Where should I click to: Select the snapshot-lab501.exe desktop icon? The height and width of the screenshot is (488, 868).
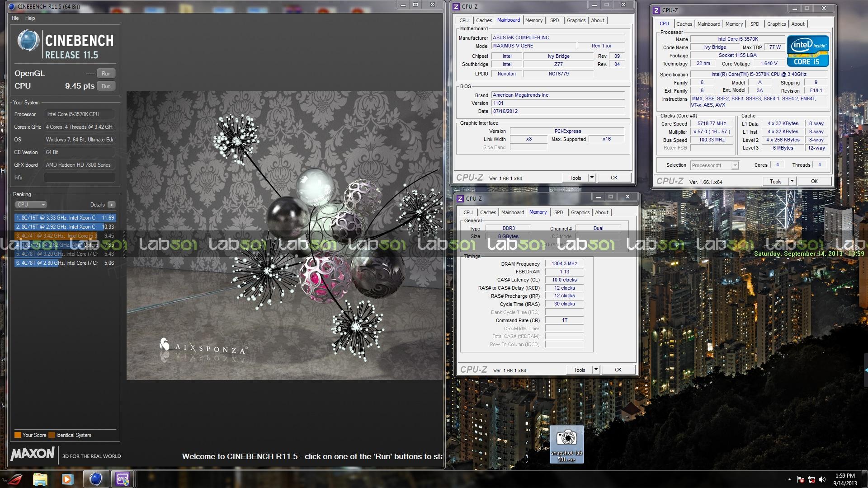tap(566, 445)
